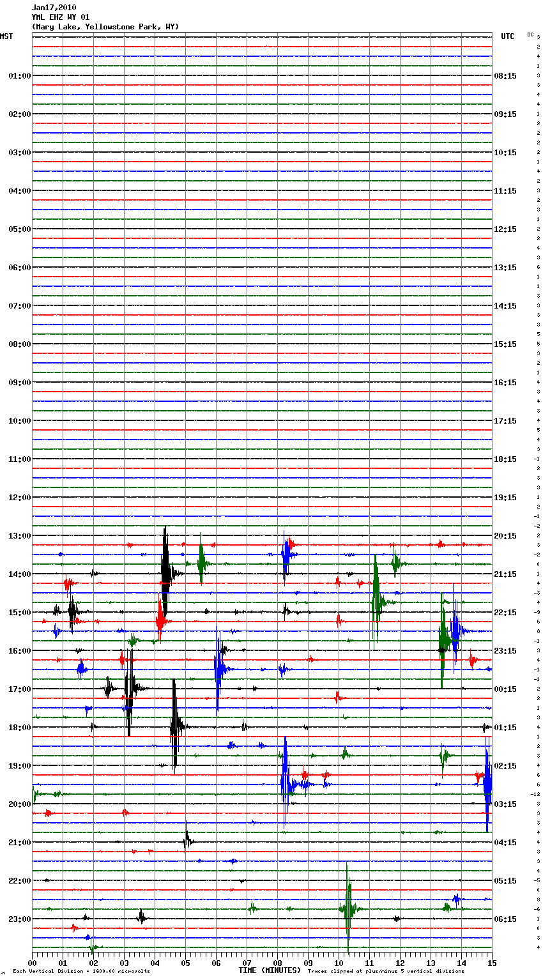The height and width of the screenshot is (980, 543).
Task: Pick the 11:15 UTC time label
Action: [505, 191]
